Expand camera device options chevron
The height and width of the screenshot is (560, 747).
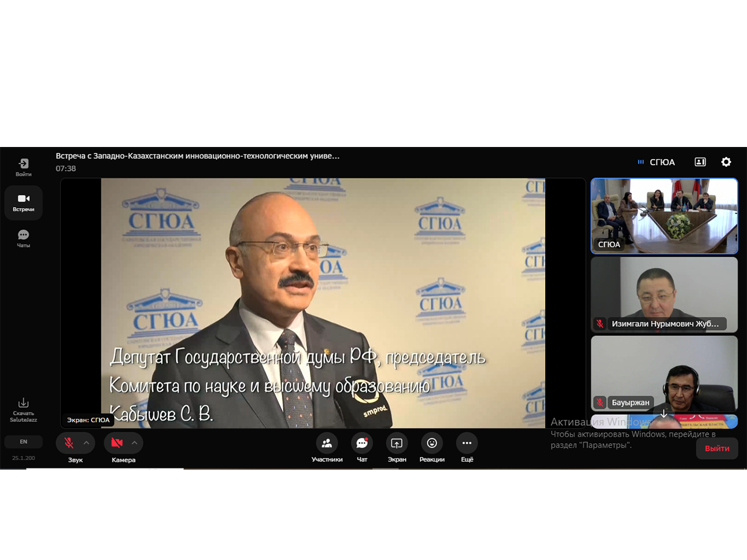coord(135,443)
